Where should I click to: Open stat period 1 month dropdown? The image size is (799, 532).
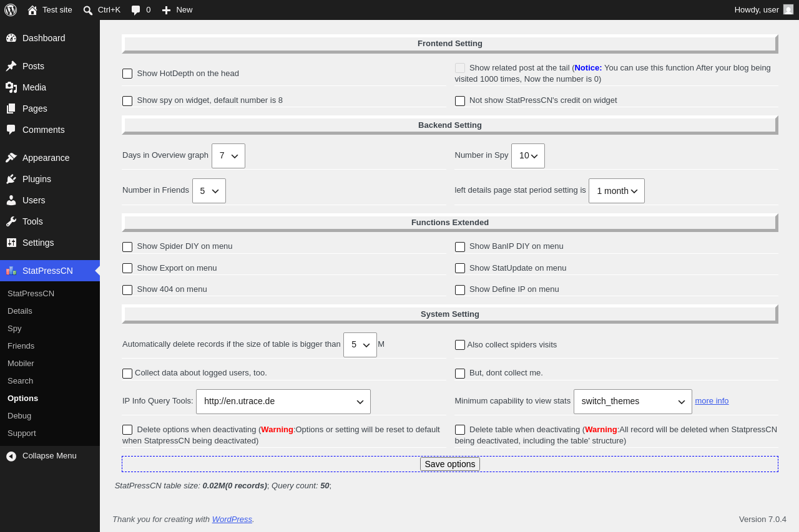[x=617, y=191]
